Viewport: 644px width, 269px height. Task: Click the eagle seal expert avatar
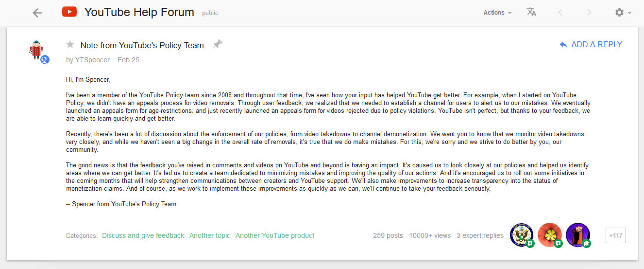coord(522,235)
